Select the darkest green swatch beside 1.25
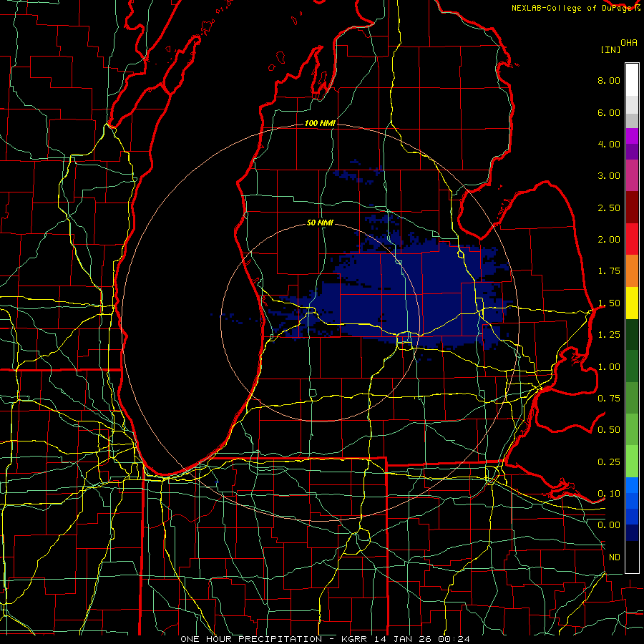The image size is (644, 644). (632, 334)
